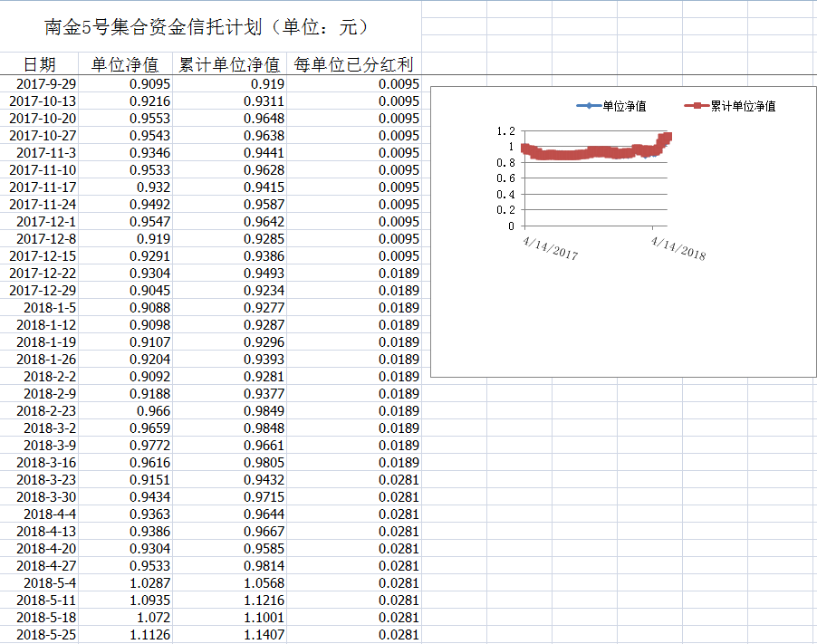Screen dimensions: 817x644
Task: Click the blue 单位净值 legend marker
Action: coord(589,106)
